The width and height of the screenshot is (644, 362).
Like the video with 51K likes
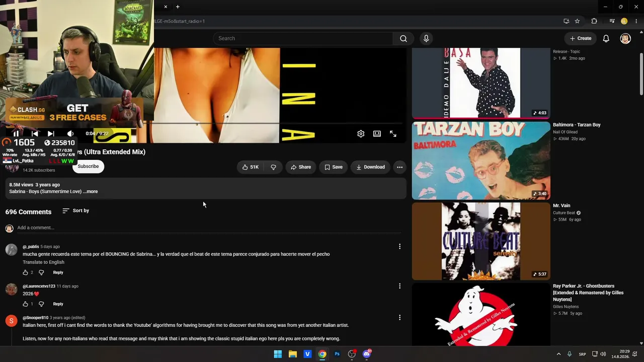(251, 167)
